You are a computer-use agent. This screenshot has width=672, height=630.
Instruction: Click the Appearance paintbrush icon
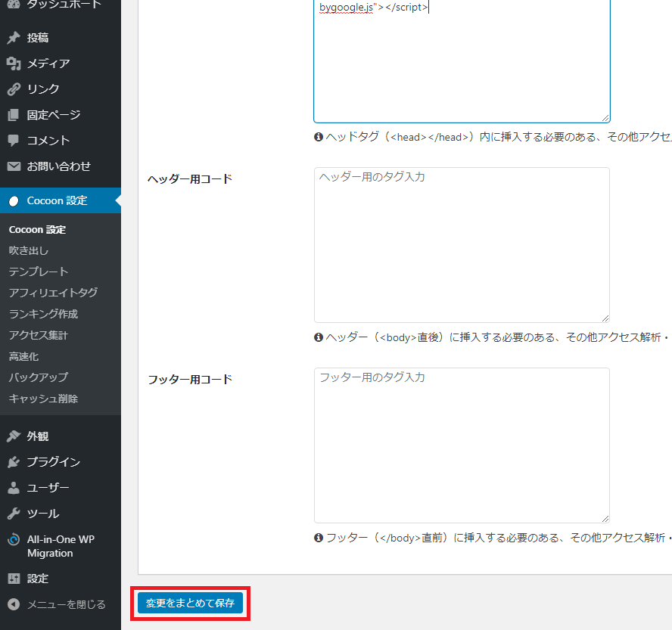tap(14, 436)
